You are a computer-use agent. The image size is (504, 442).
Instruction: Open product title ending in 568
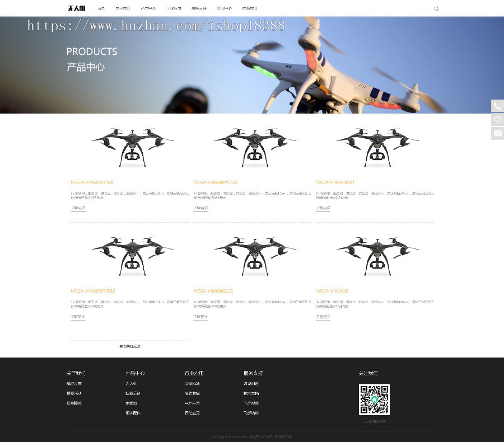tap(92, 182)
